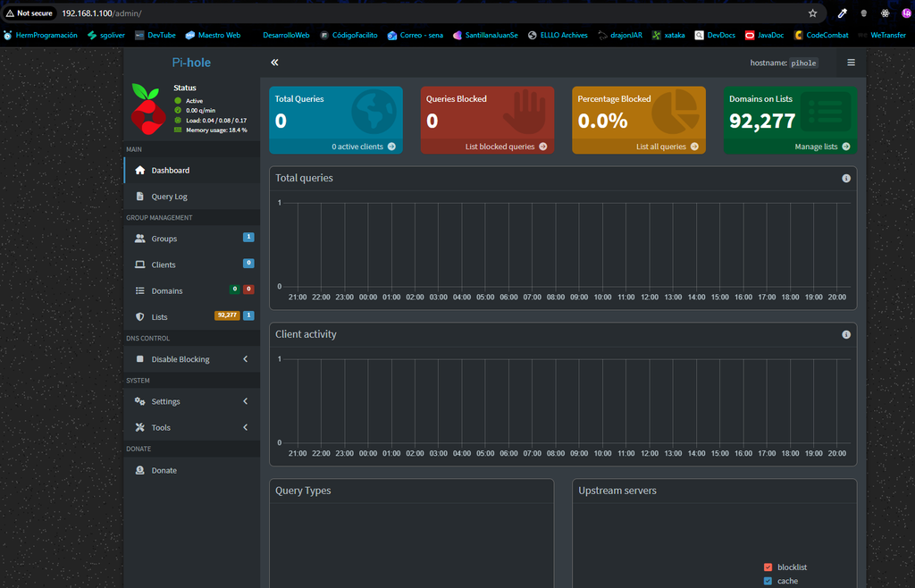Viewport: 915px width, 588px height.
Task: Open the DevDocs bookmark
Action: click(715, 35)
